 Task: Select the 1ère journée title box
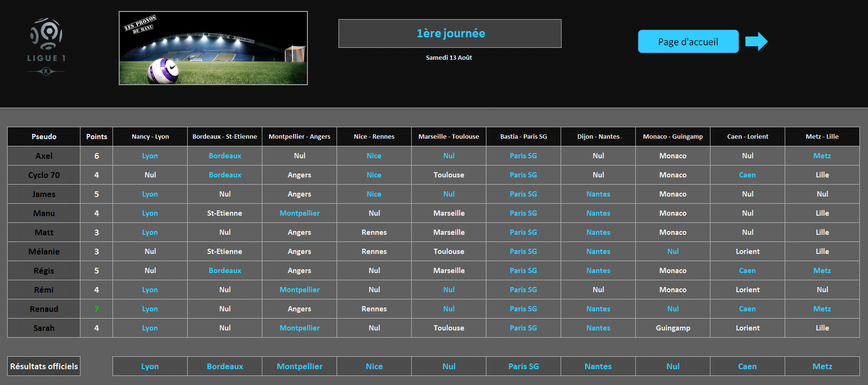pyautogui.click(x=450, y=33)
